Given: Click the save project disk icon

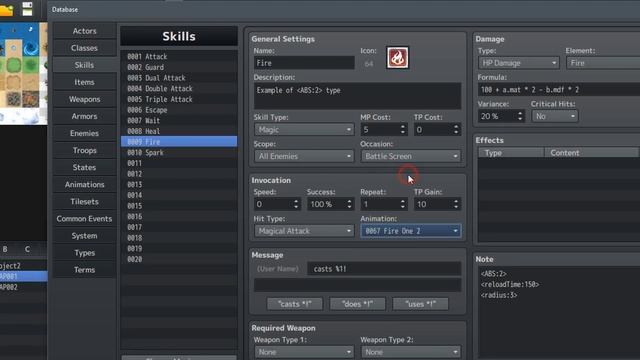Looking at the screenshot, I should coord(27,9).
